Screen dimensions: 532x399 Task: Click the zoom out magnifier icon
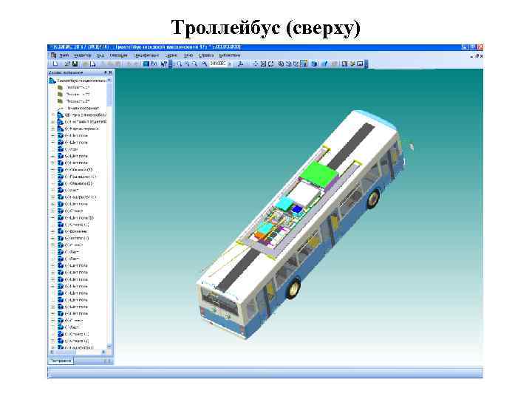coord(194,64)
